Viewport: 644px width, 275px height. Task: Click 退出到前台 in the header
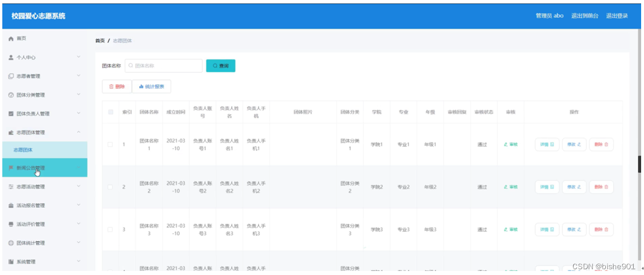tap(585, 16)
